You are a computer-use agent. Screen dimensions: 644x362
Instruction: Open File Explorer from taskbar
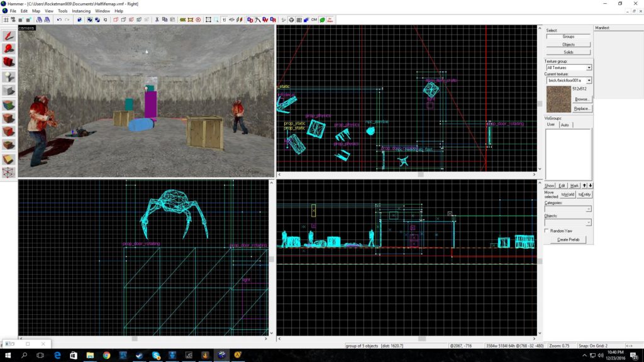click(90, 356)
